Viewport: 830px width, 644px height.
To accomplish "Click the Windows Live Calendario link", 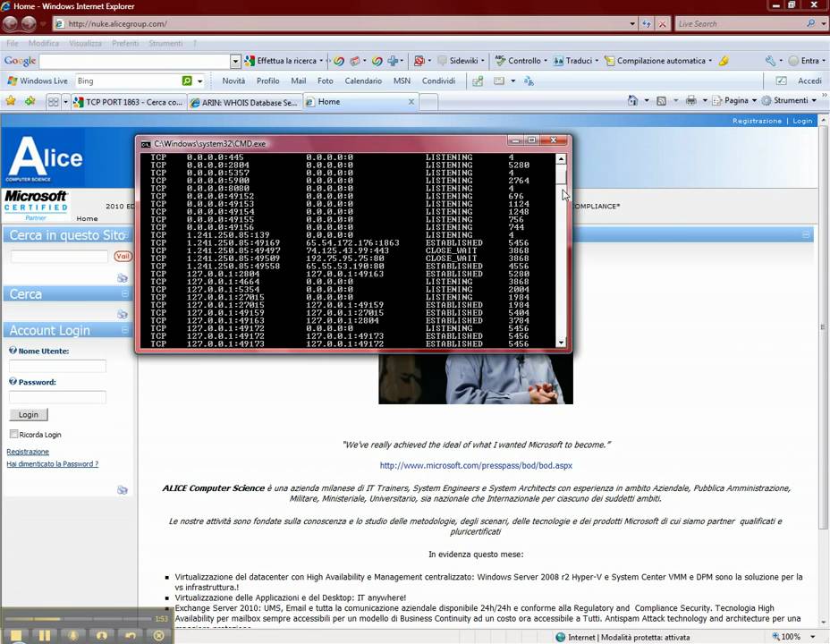I will click(363, 81).
